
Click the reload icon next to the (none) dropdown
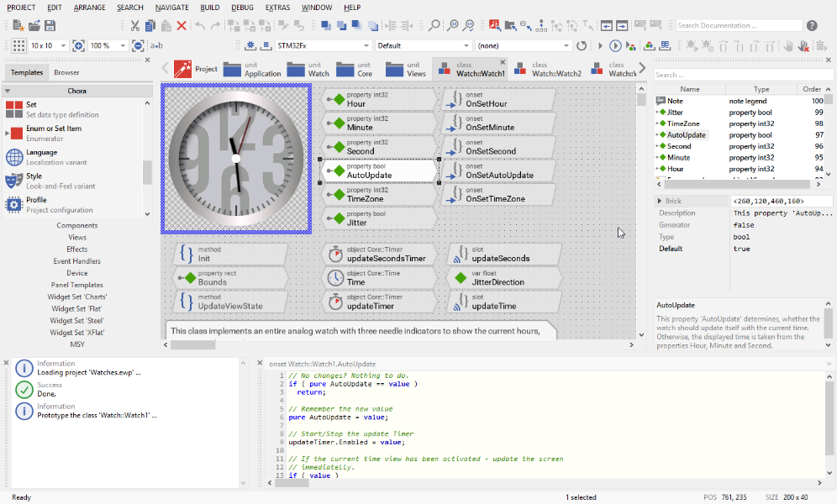581,45
